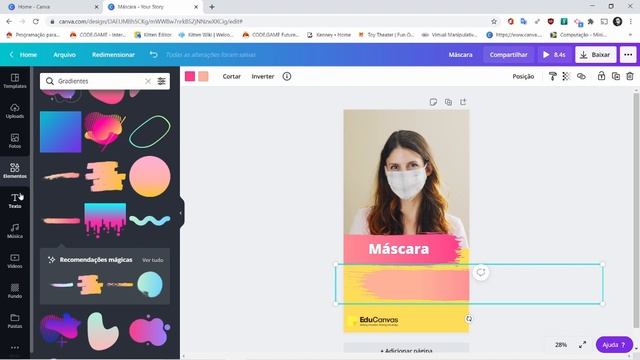Edit the design title Máscara

click(460, 55)
